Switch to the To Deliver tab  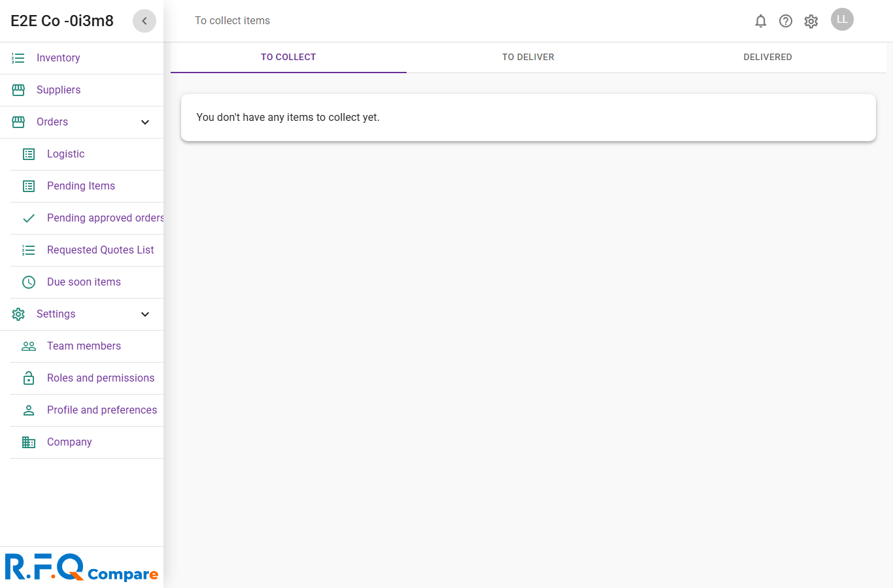[528, 57]
